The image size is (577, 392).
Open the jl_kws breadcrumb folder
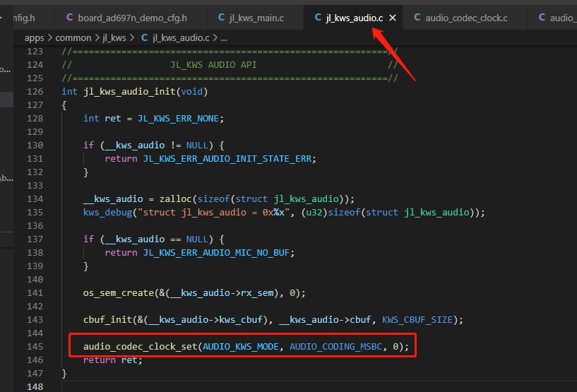114,38
